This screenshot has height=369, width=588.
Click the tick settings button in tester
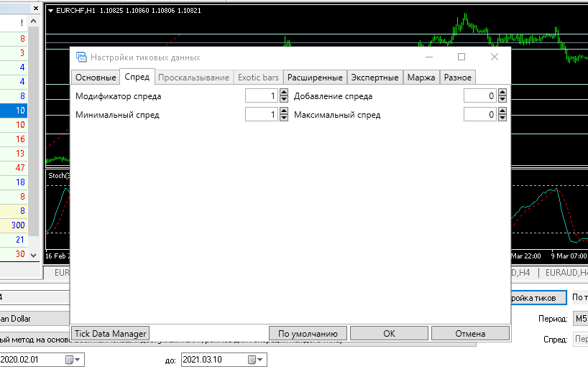[x=538, y=298]
